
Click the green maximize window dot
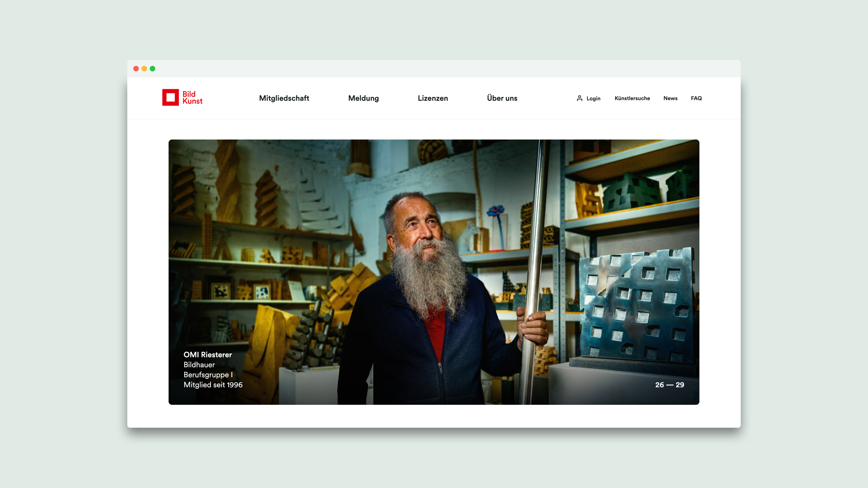point(153,69)
